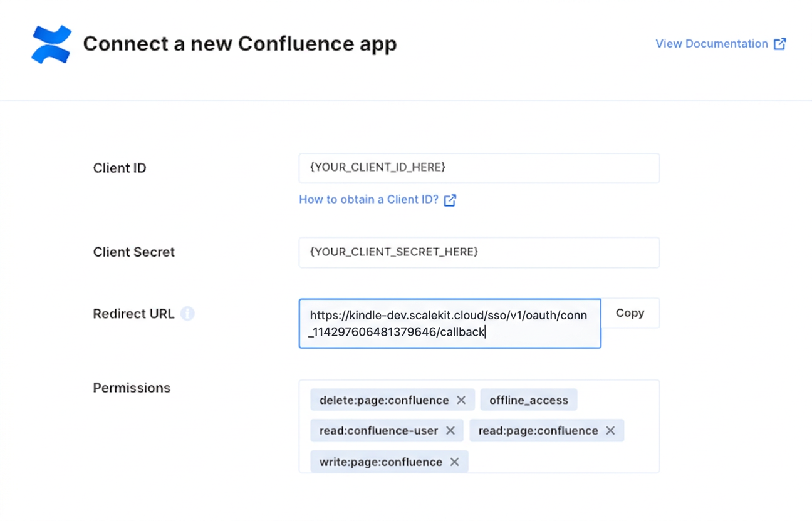Click the info icon next to Redirect URL
The height and width of the screenshot is (521, 812).
(x=187, y=313)
